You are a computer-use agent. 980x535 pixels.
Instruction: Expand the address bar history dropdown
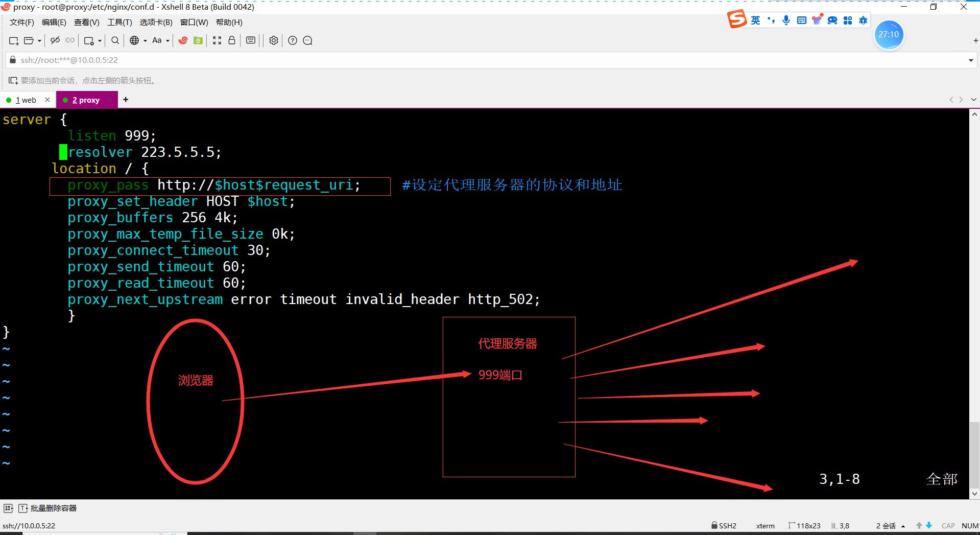[x=971, y=60]
